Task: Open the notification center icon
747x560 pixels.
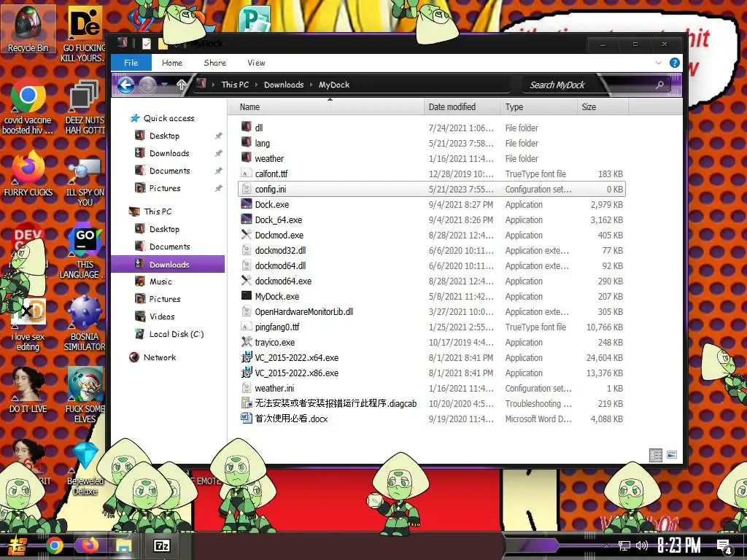Action: coord(724,547)
